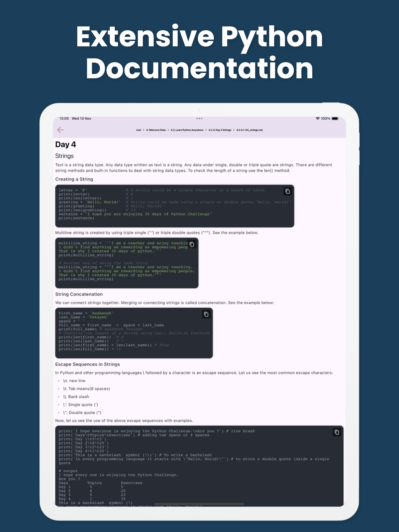Image resolution: width=399 pixels, height=532 pixels.
Task: Click the chevron after root
Action: pos(144,130)
